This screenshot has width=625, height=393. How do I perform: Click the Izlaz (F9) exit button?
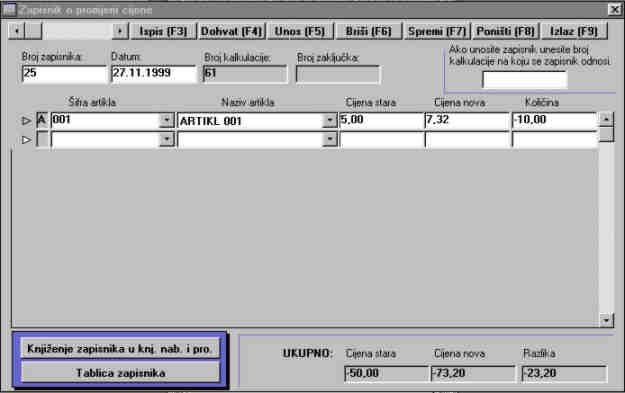coord(574,31)
